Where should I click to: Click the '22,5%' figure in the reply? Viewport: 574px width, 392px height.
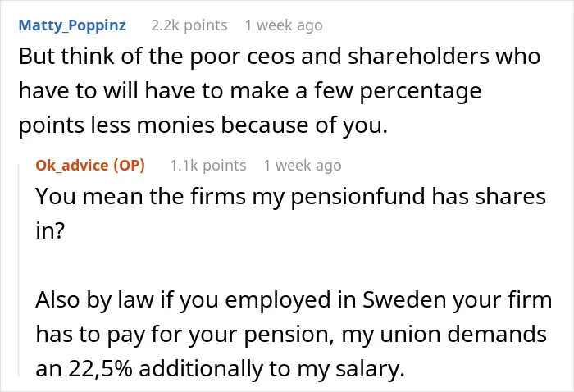point(100,368)
